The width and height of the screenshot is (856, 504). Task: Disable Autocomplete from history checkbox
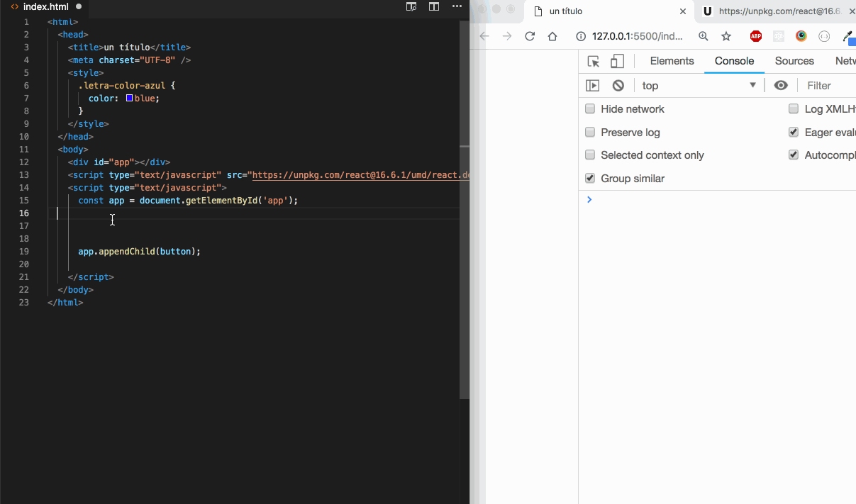[794, 155]
